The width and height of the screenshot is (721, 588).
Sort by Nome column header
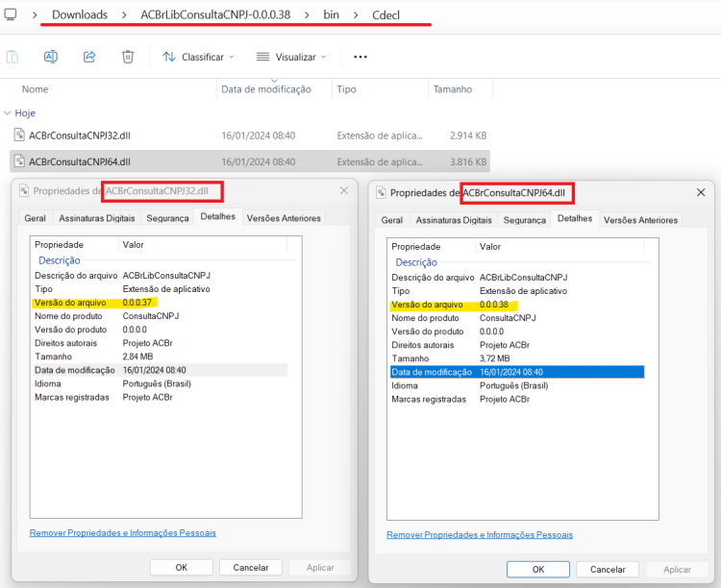pyautogui.click(x=35, y=89)
